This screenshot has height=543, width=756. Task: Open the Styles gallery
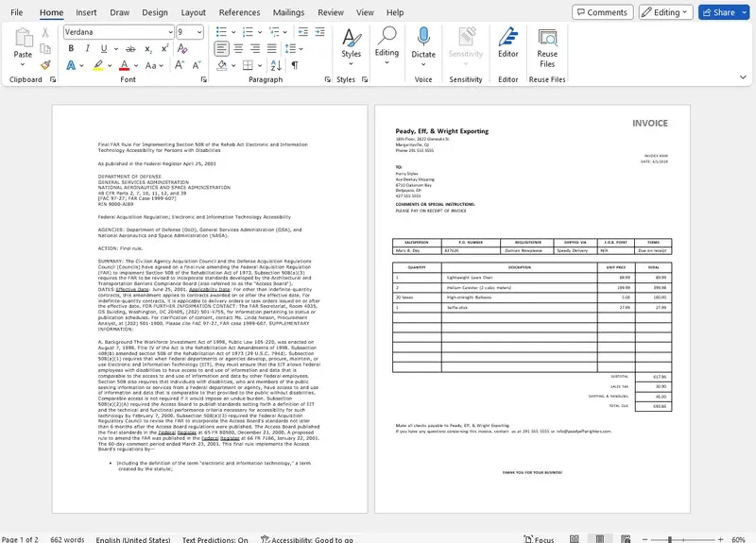click(351, 47)
